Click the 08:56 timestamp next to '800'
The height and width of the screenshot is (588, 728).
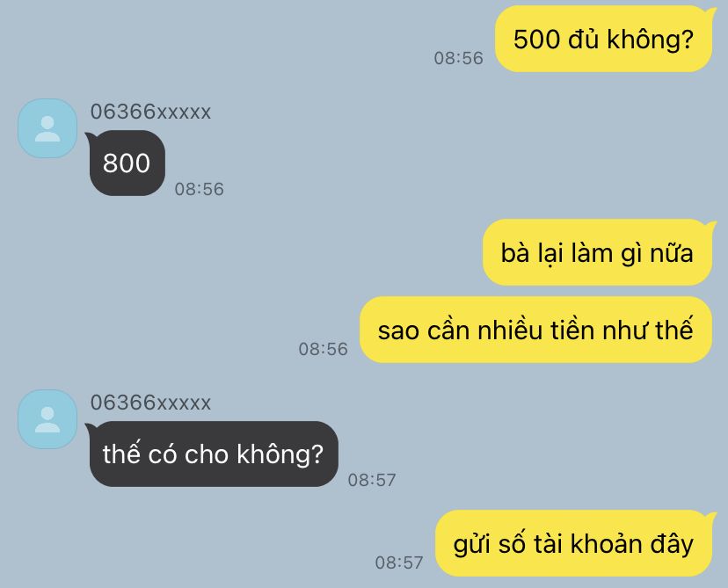(x=200, y=189)
